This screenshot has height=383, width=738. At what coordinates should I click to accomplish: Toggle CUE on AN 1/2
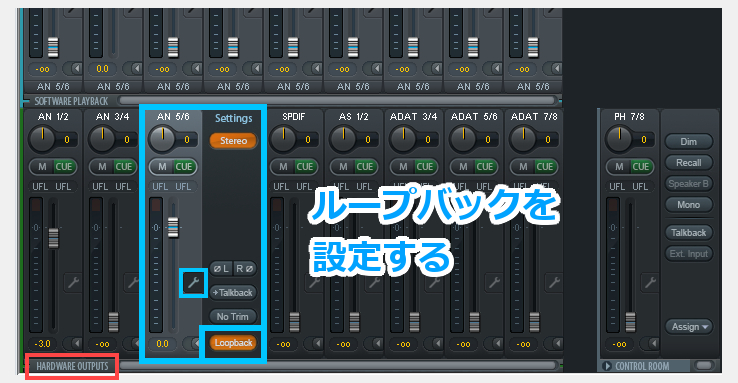64,167
